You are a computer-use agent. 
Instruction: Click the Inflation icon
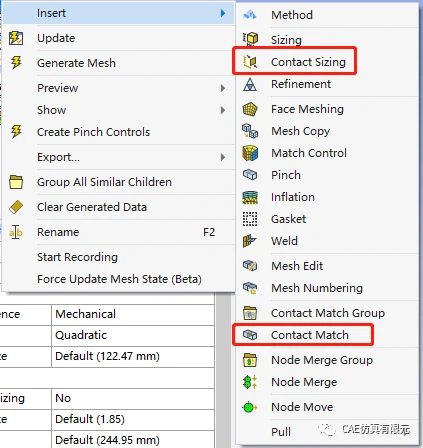250,197
